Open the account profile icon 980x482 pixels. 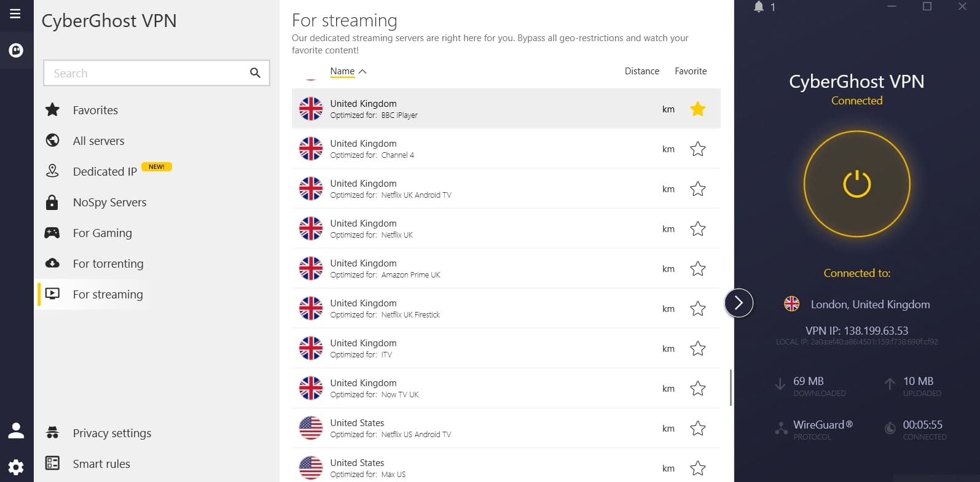(16, 430)
